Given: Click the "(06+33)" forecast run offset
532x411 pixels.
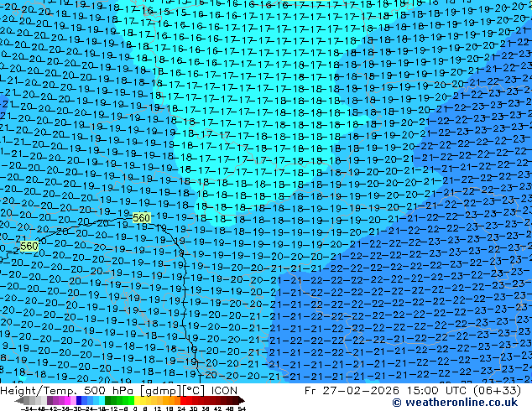Looking at the screenshot, I should pyautogui.click(x=497, y=391).
